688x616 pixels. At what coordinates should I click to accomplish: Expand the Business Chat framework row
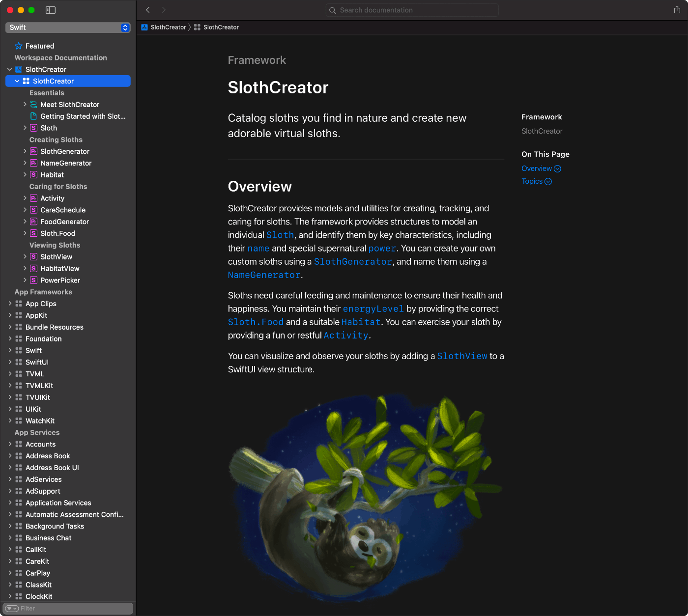(x=10, y=538)
